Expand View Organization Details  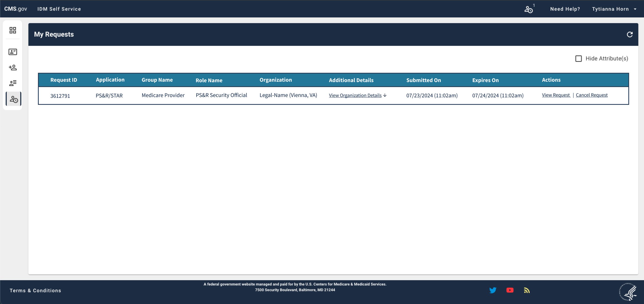point(357,95)
